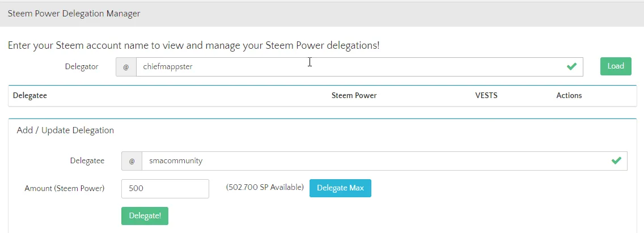Viewport: 644px width, 233px height.
Task: Click the (502.700 SP Available) text
Action: (x=265, y=188)
